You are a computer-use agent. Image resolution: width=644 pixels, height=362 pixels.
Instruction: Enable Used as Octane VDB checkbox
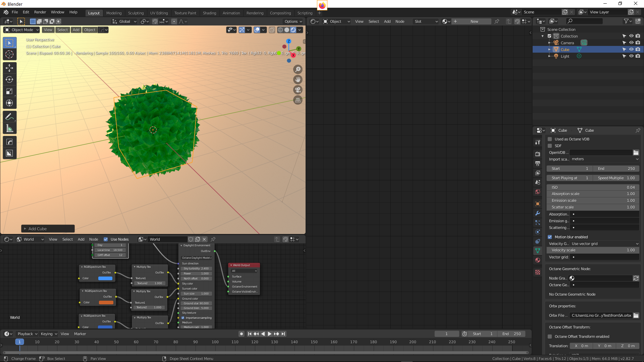pyautogui.click(x=550, y=139)
